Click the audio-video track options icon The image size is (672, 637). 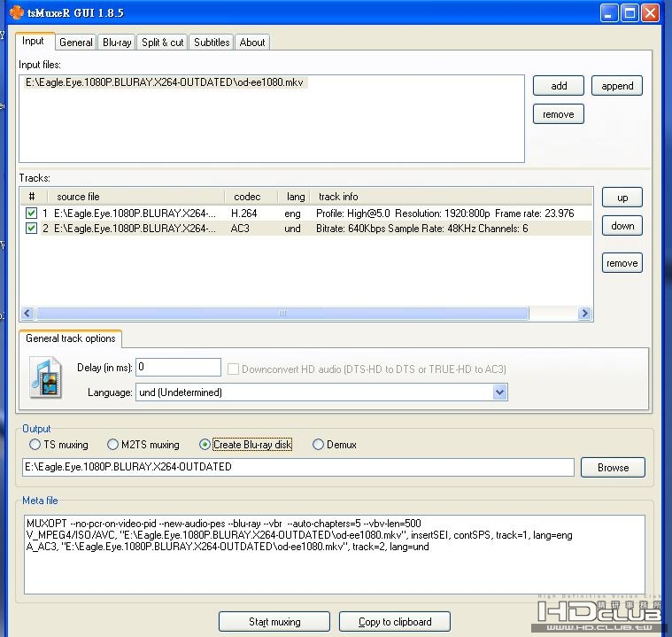point(45,377)
